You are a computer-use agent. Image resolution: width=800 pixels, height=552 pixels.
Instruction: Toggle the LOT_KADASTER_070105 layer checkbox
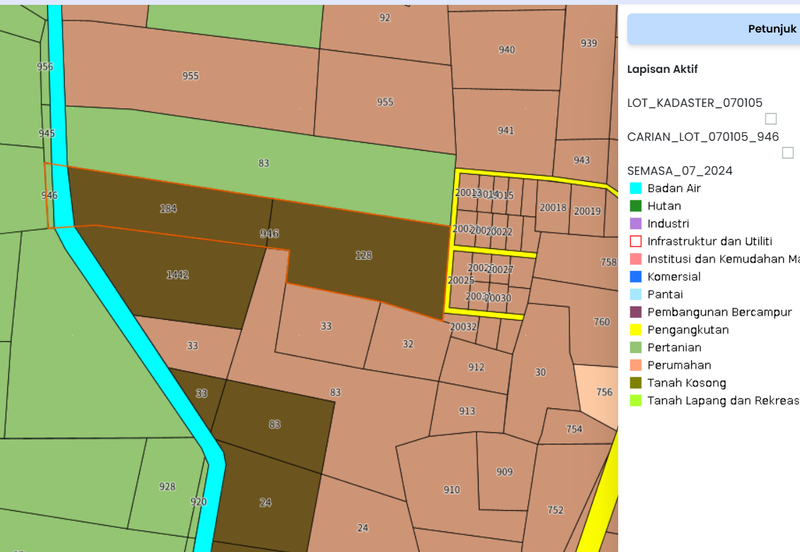point(771,119)
